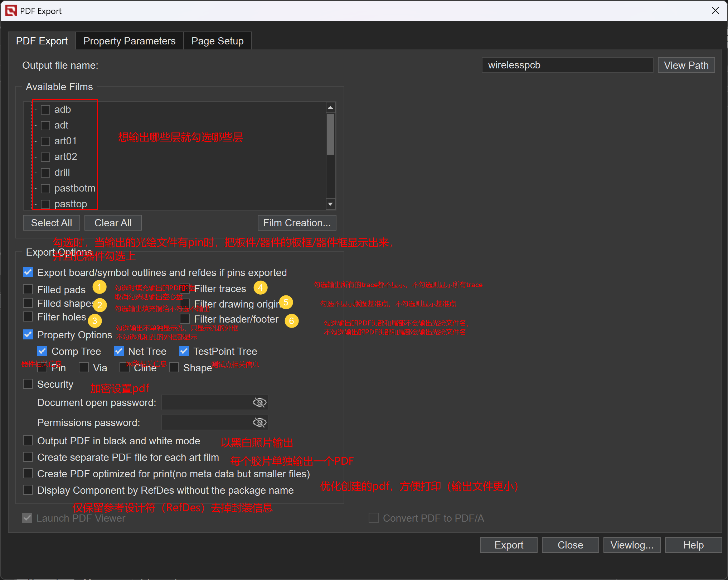728x580 pixels.
Task: Uncheck the Net Tree option
Action: pos(119,351)
